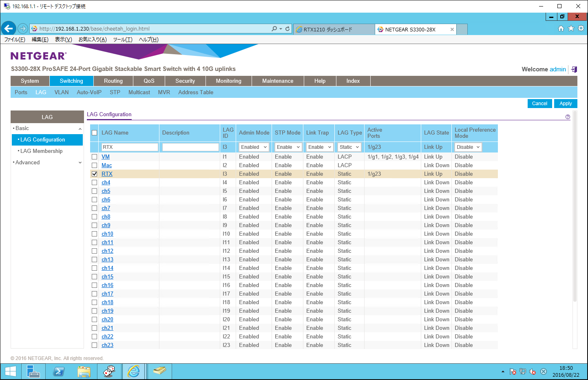The image size is (588, 380).
Task: Click the Description input field
Action: click(x=190, y=147)
